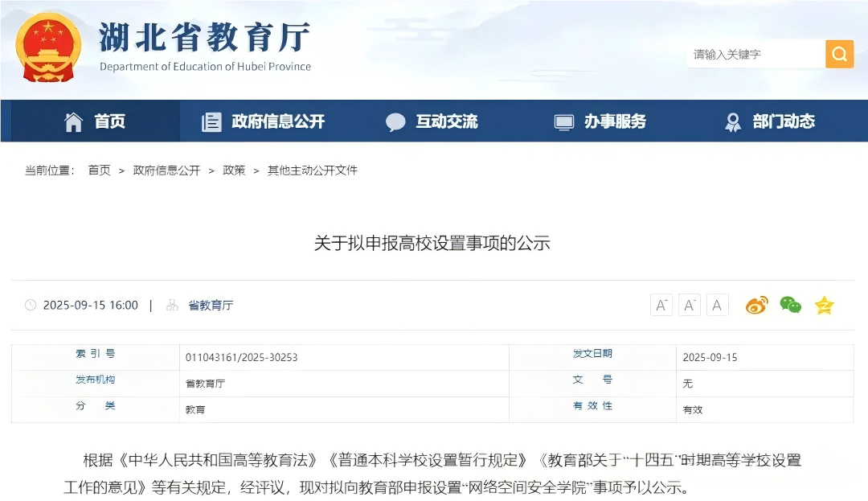Viewport: 868px width, 501px height.
Task: Open 部门动态 in the navigation bar
Action: (784, 121)
